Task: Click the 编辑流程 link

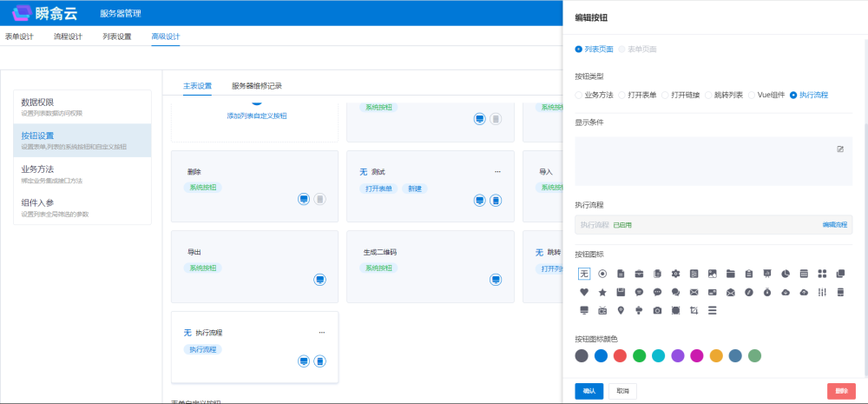Action: (x=835, y=225)
